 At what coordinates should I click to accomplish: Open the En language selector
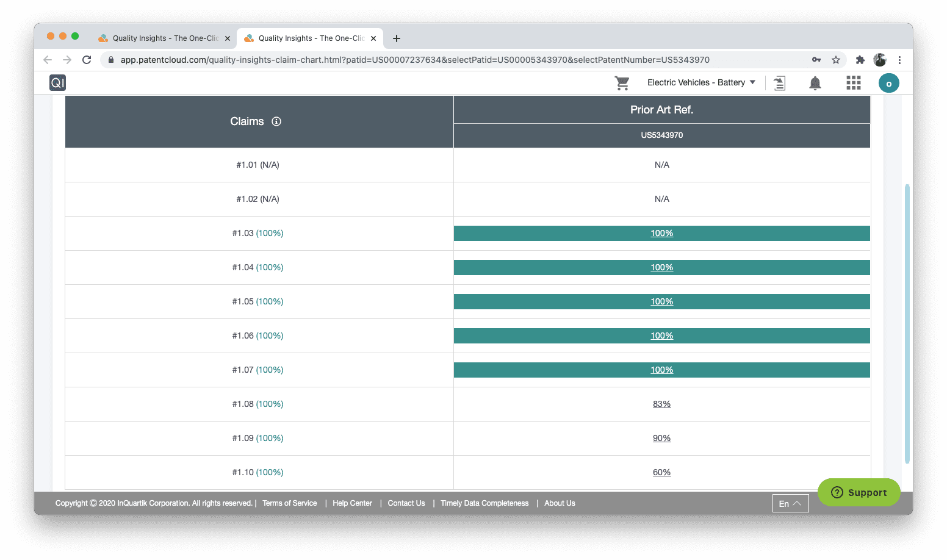pos(790,503)
